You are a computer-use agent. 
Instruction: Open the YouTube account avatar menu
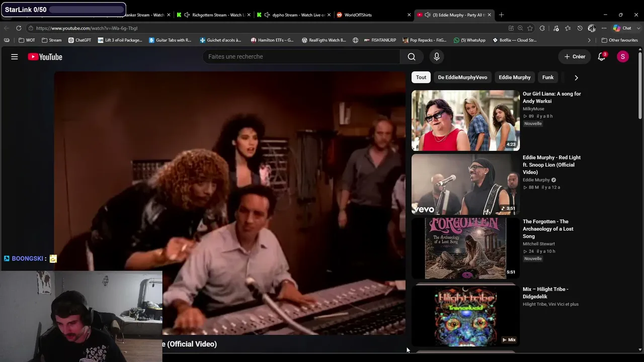point(623,57)
